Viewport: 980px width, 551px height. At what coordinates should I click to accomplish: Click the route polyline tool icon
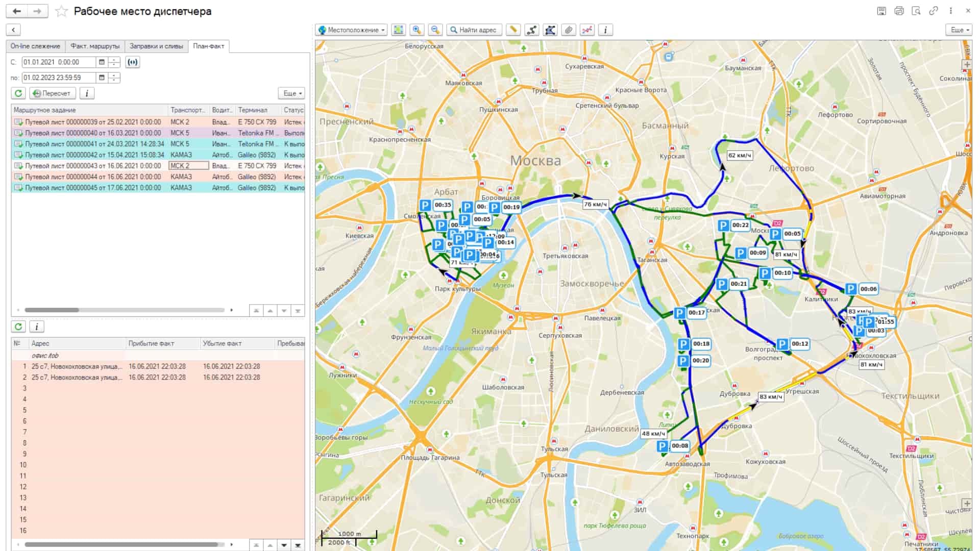click(531, 30)
